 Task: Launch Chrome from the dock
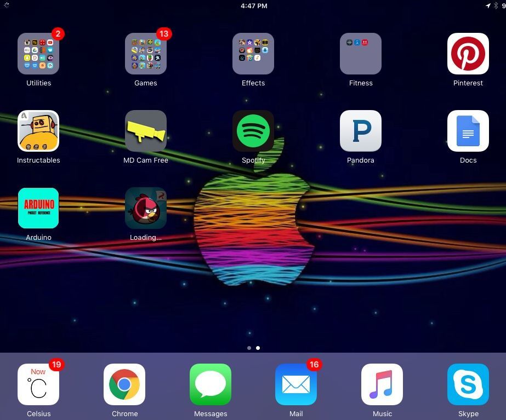pos(124,384)
